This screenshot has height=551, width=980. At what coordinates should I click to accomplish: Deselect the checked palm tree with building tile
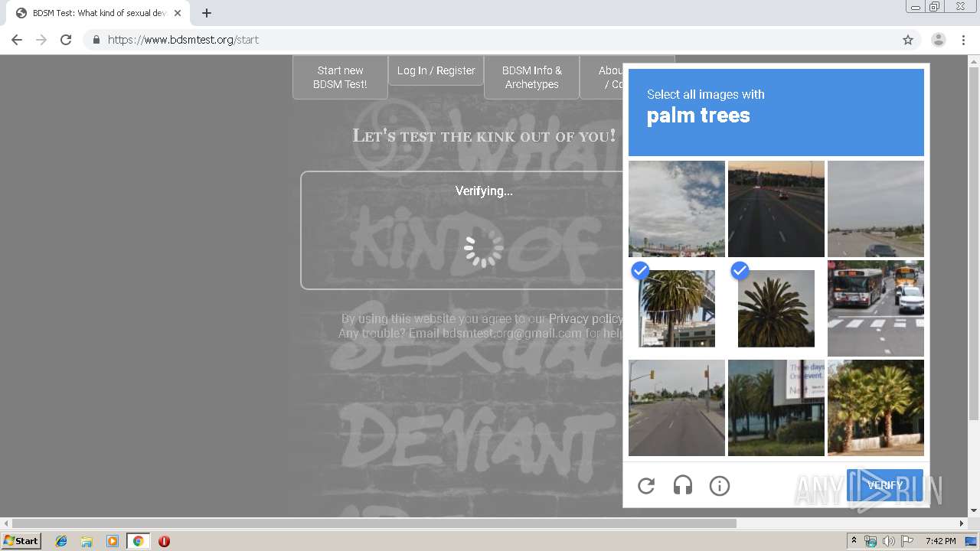[677, 308]
